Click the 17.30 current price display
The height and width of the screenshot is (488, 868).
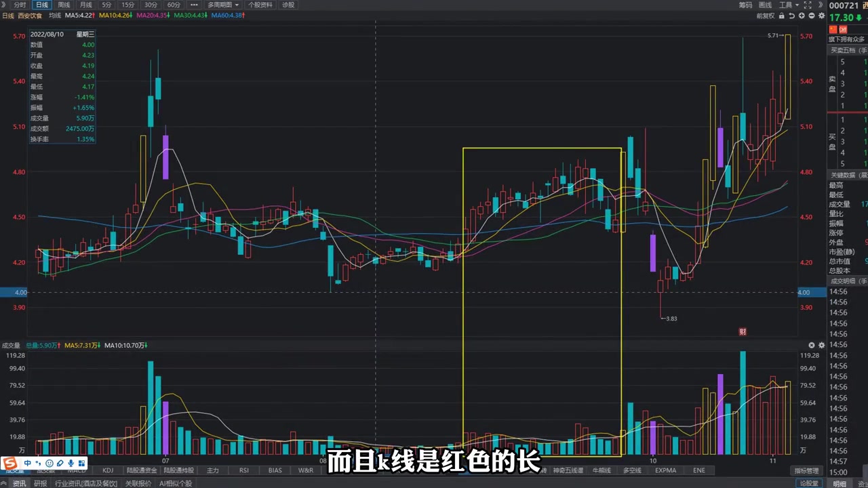coord(842,18)
